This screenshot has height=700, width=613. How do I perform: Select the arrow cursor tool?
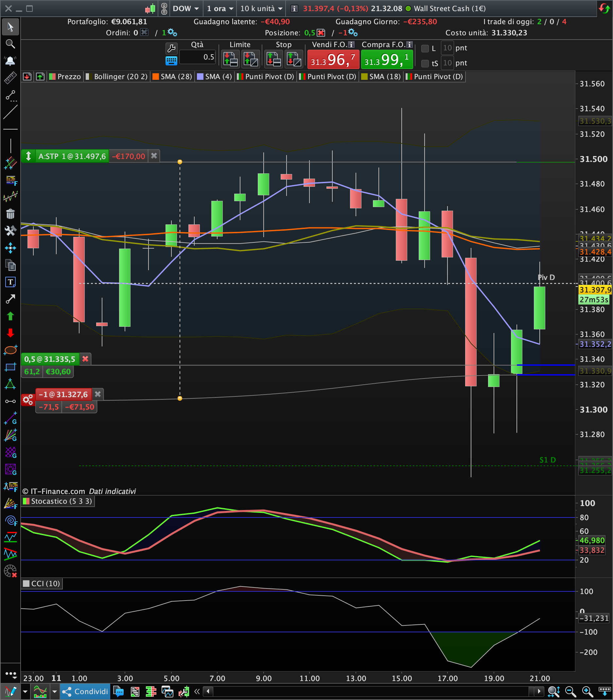tap(10, 27)
